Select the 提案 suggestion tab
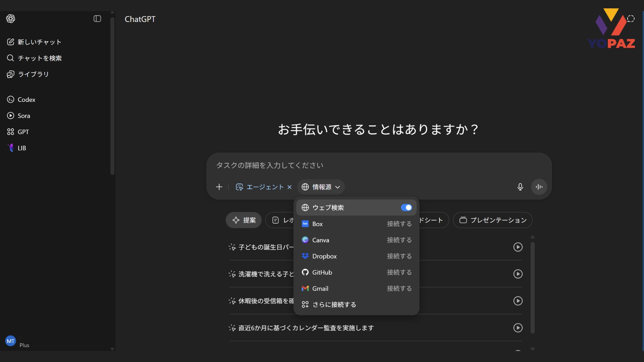 [x=244, y=220]
